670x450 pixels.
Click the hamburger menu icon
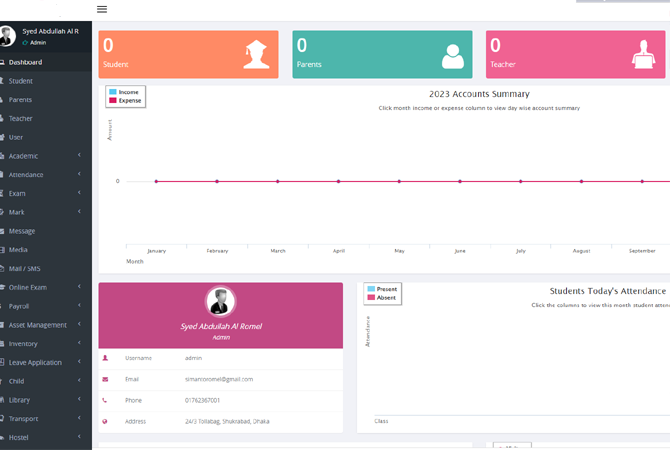102,9
